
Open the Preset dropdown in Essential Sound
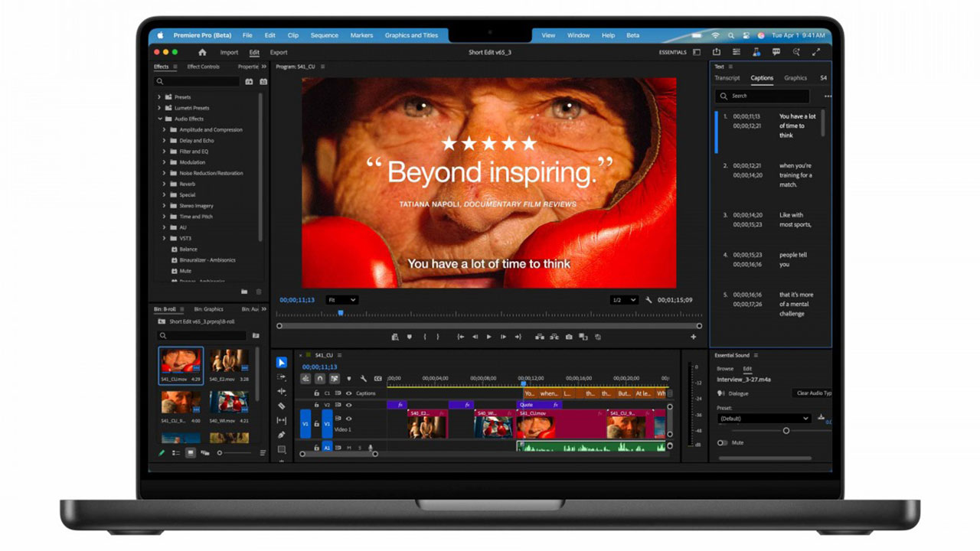(x=763, y=419)
